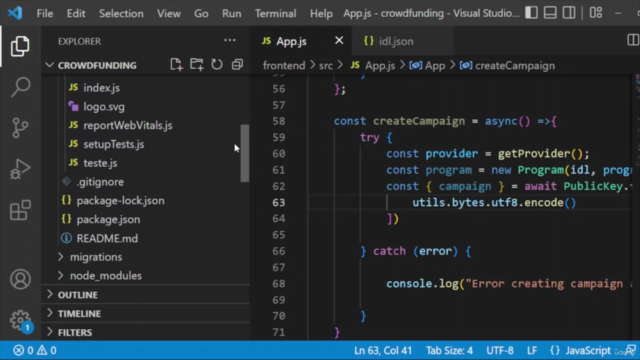Click Ln 63, Col 41 in status bar

(x=383, y=350)
